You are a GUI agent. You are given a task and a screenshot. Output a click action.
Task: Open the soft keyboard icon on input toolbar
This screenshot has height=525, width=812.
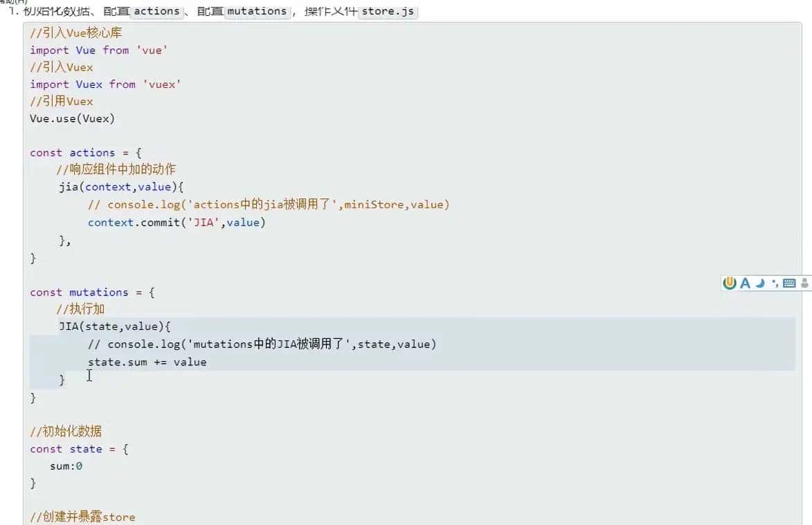pos(789,283)
